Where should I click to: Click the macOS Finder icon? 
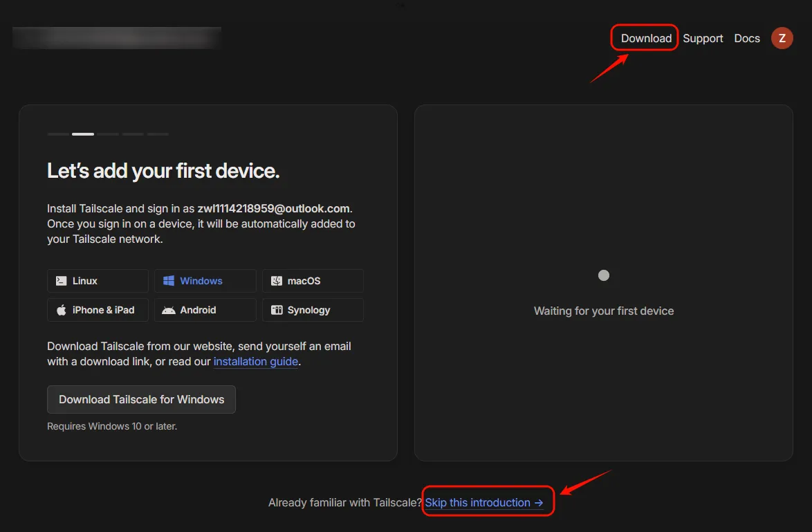coord(277,281)
